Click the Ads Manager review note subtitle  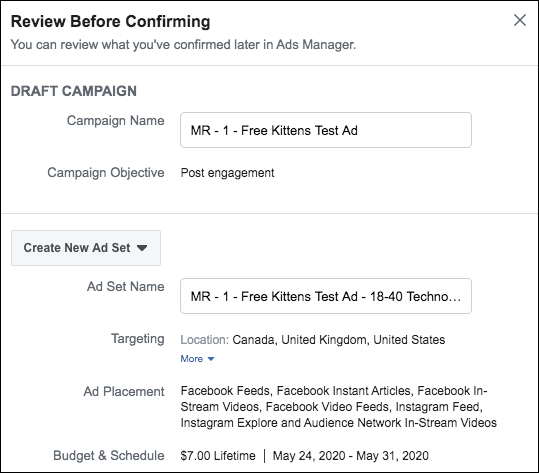pyautogui.click(x=183, y=45)
